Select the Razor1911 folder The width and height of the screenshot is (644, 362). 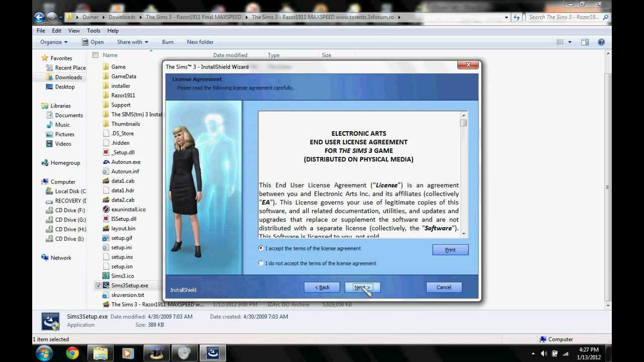point(119,96)
